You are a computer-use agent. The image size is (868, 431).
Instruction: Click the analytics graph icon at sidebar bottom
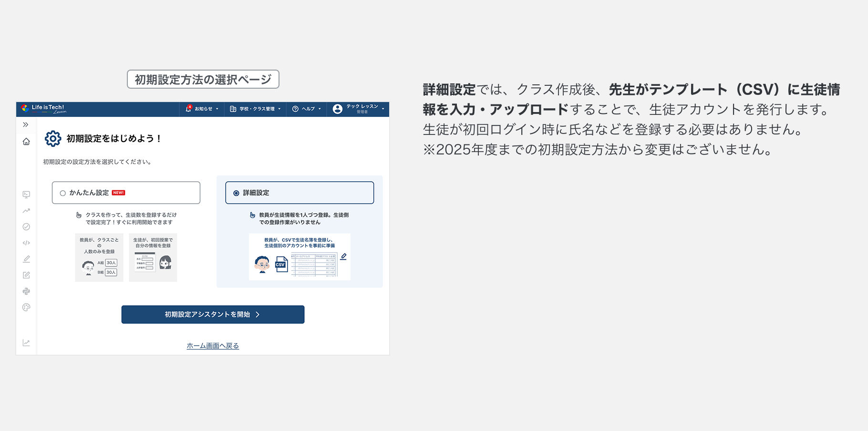pos(26,342)
